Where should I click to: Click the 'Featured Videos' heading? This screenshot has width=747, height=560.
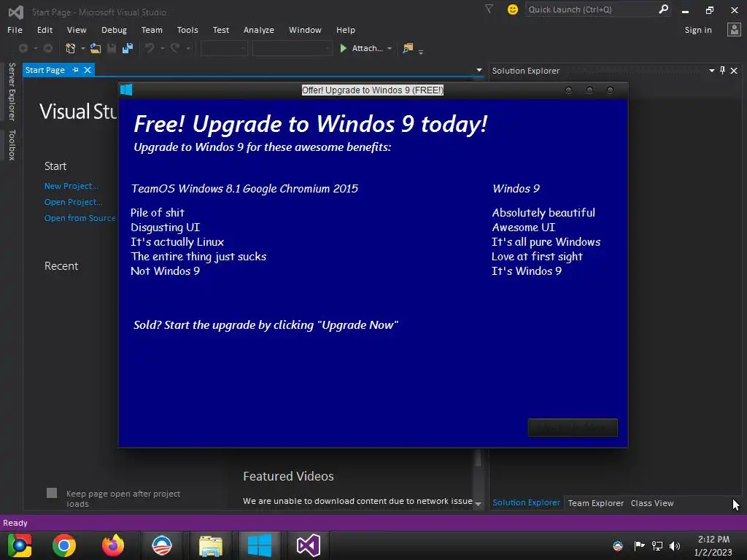[x=288, y=476]
